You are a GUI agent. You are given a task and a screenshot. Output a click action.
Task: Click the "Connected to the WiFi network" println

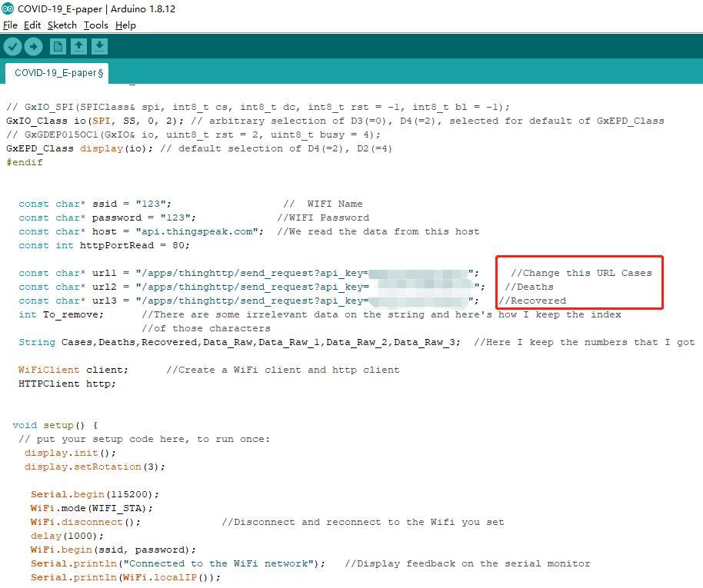178,564
